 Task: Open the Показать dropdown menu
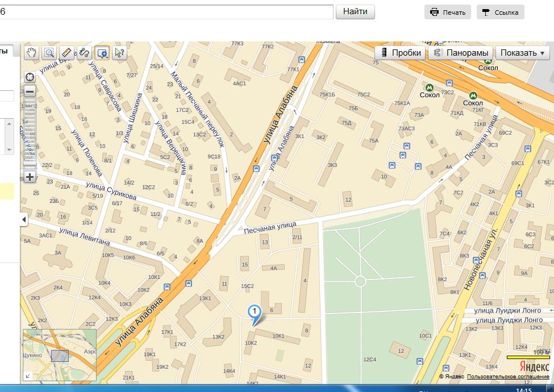tap(522, 53)
